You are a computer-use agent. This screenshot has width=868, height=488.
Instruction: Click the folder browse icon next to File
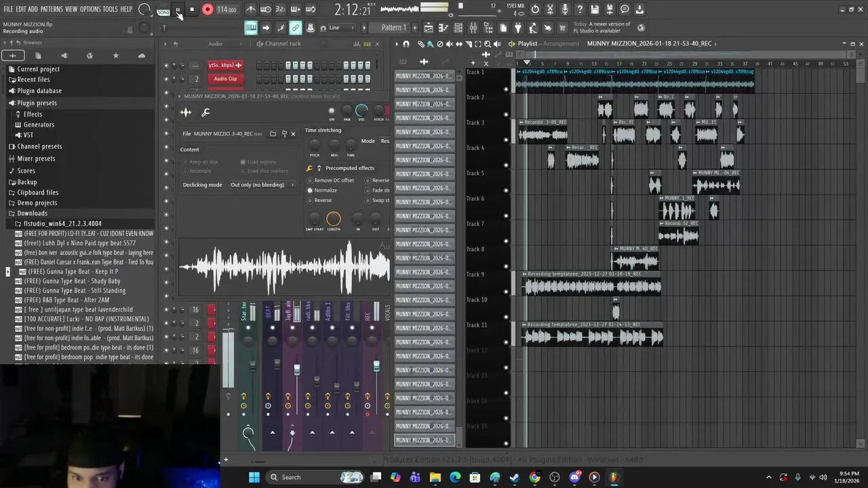tap(273, 134)
